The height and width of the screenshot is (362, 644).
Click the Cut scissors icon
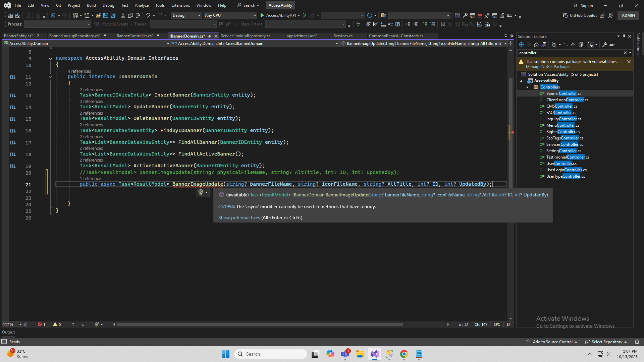pos(123,15)
